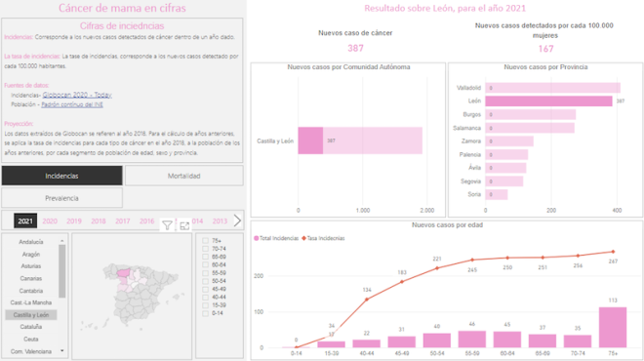Click the Palencia province bar
The image size is (644, 361).
(506, 155)
